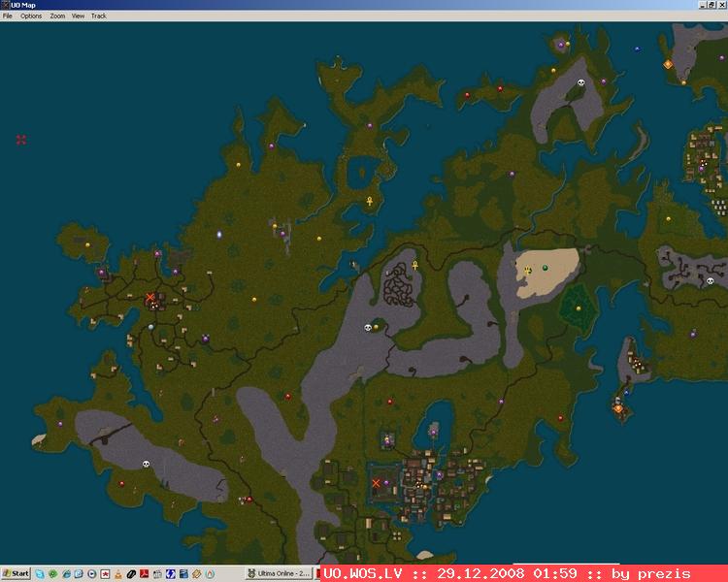Click the Windows Start button
This screenshot has width=728, height=582.
click(x=16, y=573)
